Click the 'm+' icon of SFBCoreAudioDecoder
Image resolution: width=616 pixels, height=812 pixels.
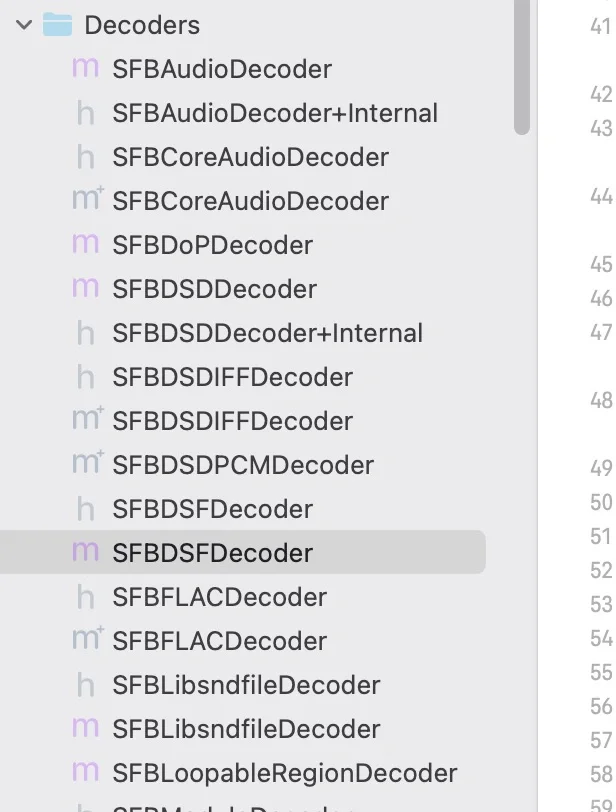87,201
